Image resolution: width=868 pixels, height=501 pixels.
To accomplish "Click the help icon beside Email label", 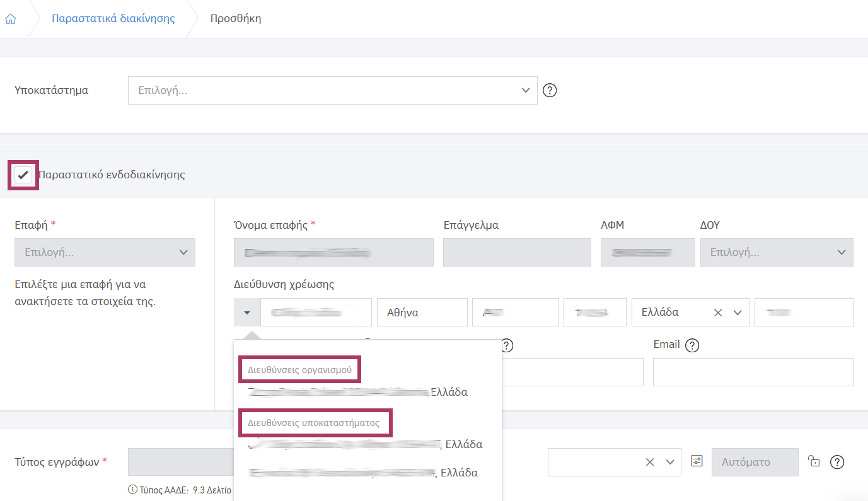I will coord(692,345).
